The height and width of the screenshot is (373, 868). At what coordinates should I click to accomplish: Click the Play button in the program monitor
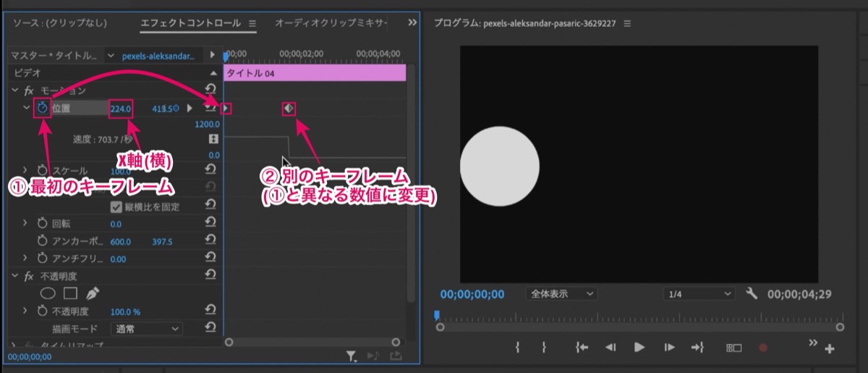point(639,348)
